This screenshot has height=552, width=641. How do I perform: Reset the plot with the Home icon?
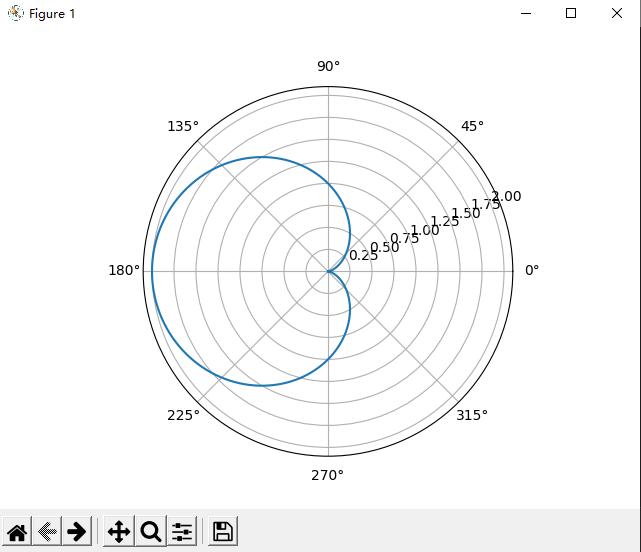pyautogui.click(x=17, y=532)
